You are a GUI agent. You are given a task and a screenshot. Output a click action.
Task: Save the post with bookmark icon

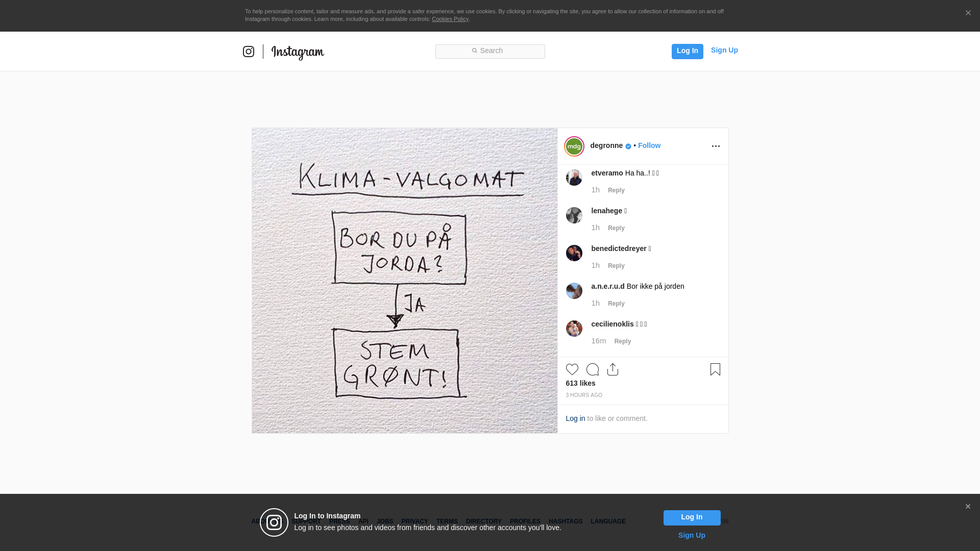715,369
